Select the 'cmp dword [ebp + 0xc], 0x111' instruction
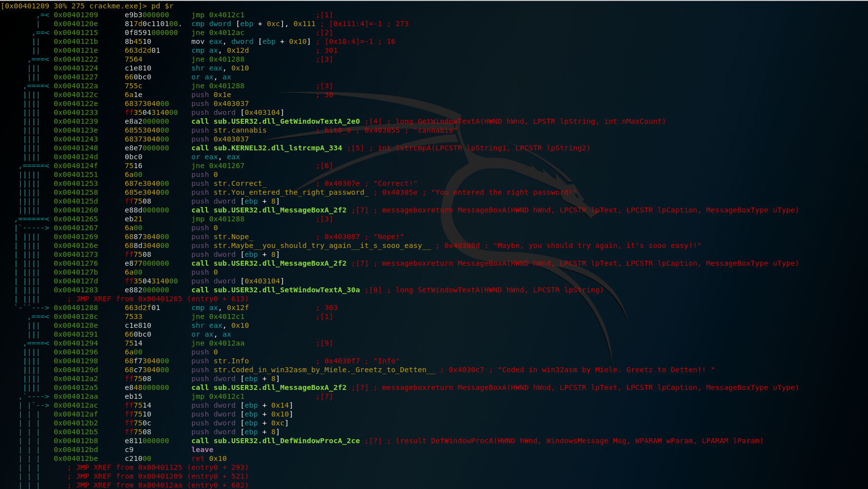 (253, 24)
